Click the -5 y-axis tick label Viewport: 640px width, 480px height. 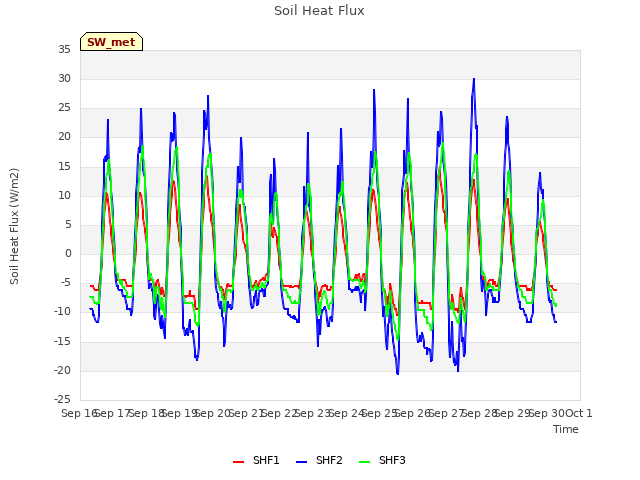pos(64,282)
